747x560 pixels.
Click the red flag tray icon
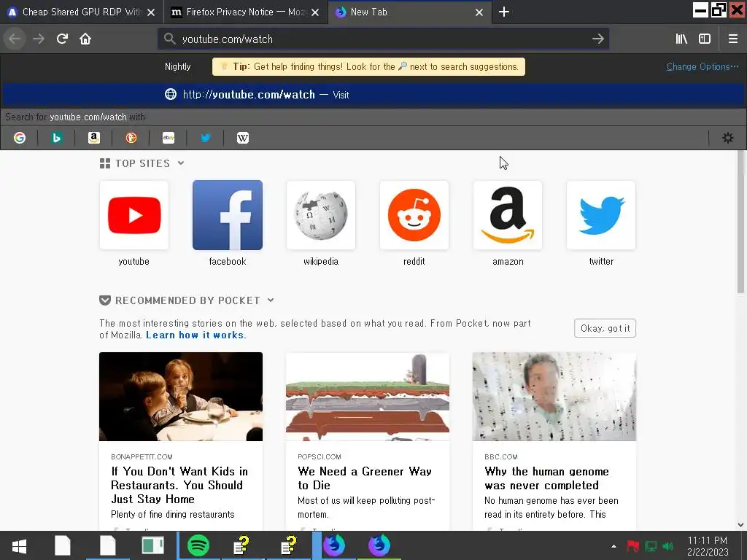click(632, 546)
